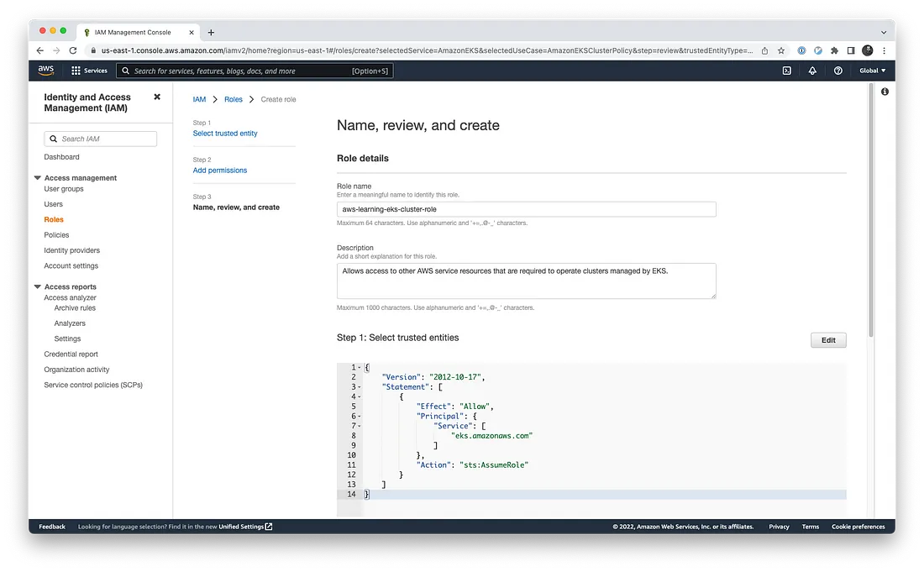
Task: Open Access analyzer in the sidebar
Action: point(70,297)
